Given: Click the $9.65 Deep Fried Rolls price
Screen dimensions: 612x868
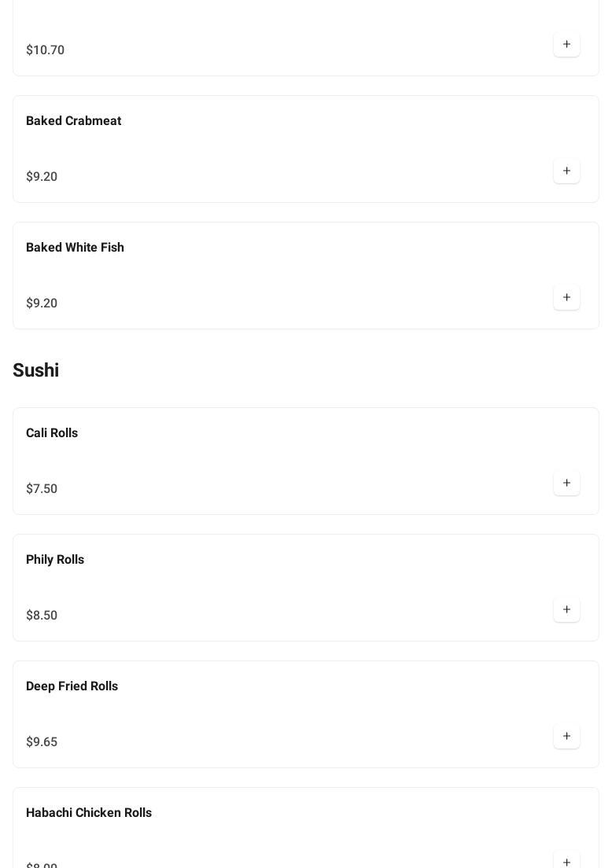Looking at the screenshot, I should pyautogui.click(x=42, y=742).
